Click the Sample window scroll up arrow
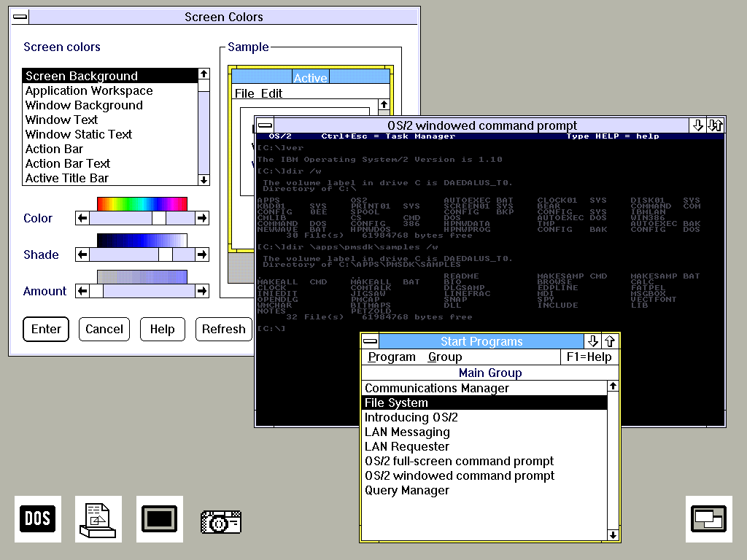747x560 pixels. (x=384, y=105)
